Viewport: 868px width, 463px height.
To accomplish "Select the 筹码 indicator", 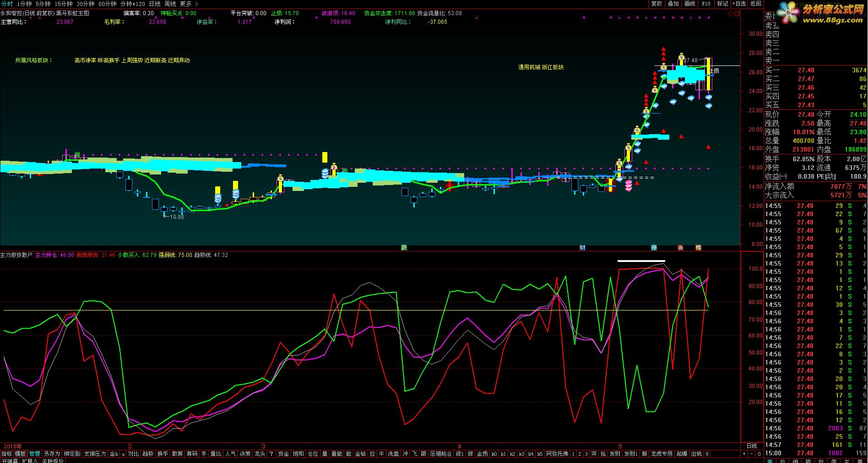I will coord(192,454).
